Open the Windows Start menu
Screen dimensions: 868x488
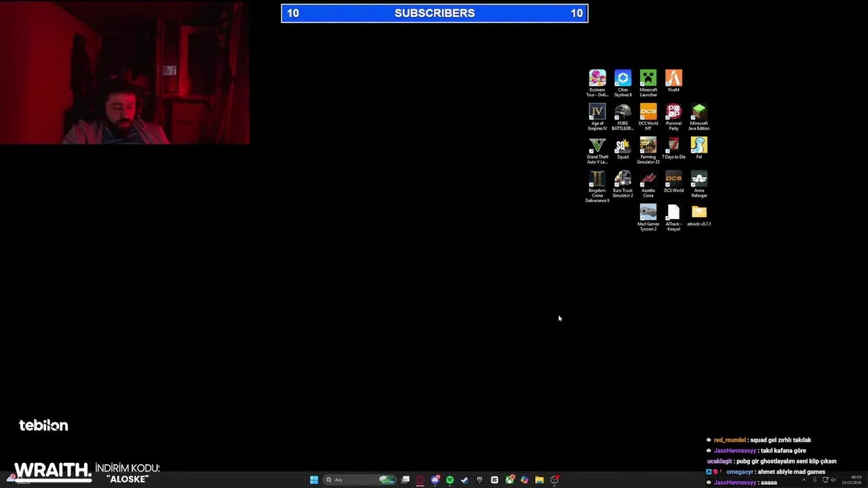pos(314,480)
